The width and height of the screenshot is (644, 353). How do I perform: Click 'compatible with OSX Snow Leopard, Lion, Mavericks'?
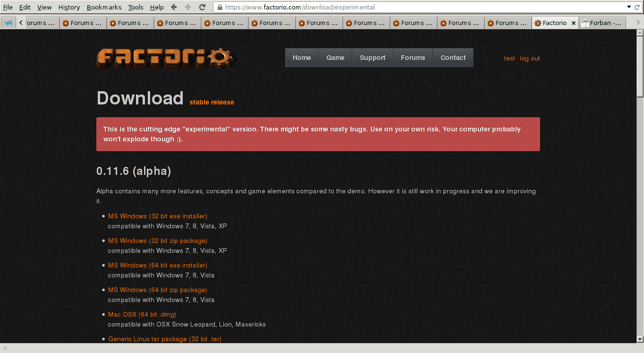(x=186, y=325)
